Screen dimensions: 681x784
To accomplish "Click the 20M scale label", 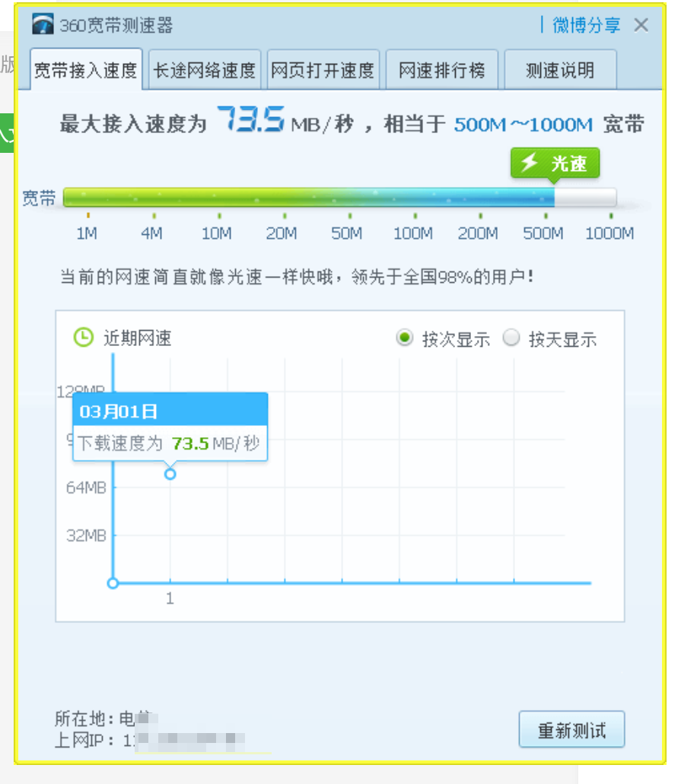I will [x=282, y=233].
